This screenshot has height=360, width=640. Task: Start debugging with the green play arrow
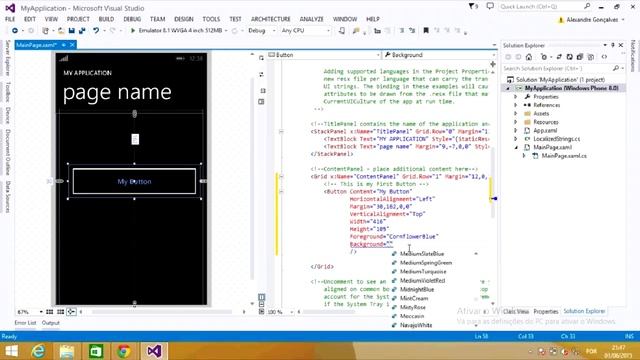click(x=133, y=31)
